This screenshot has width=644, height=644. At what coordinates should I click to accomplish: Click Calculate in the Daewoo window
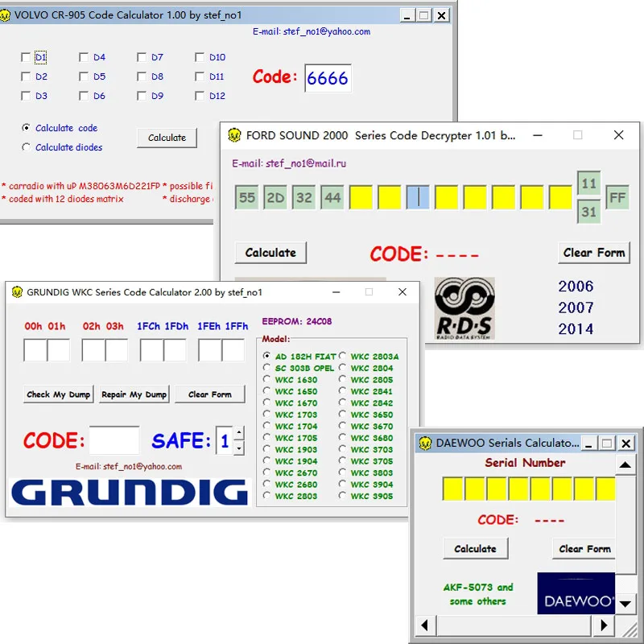click(476, 549)
